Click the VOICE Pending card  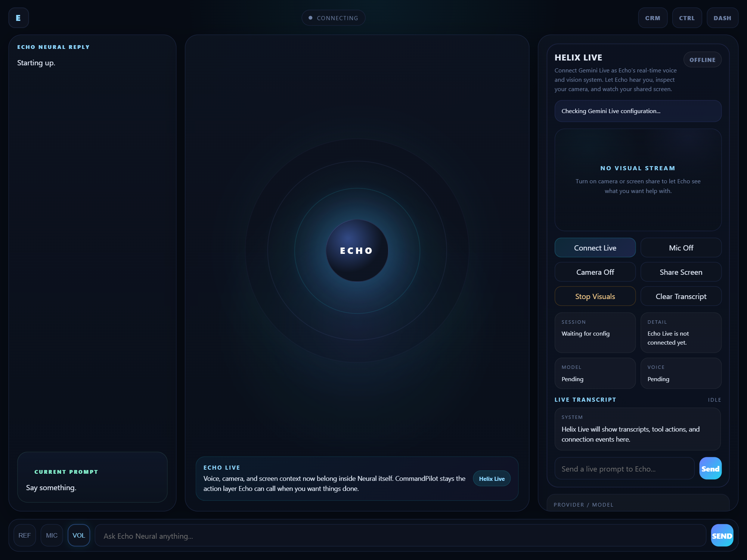[x=681, y=373]
